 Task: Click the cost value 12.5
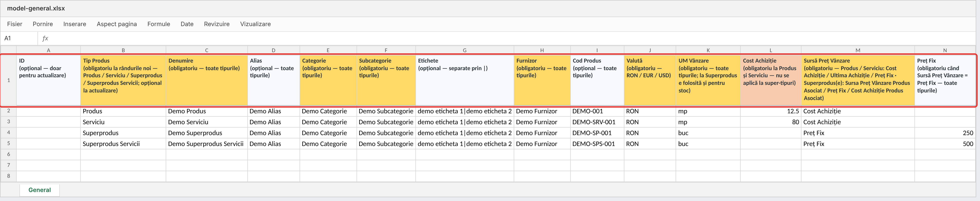coord(771,111)
